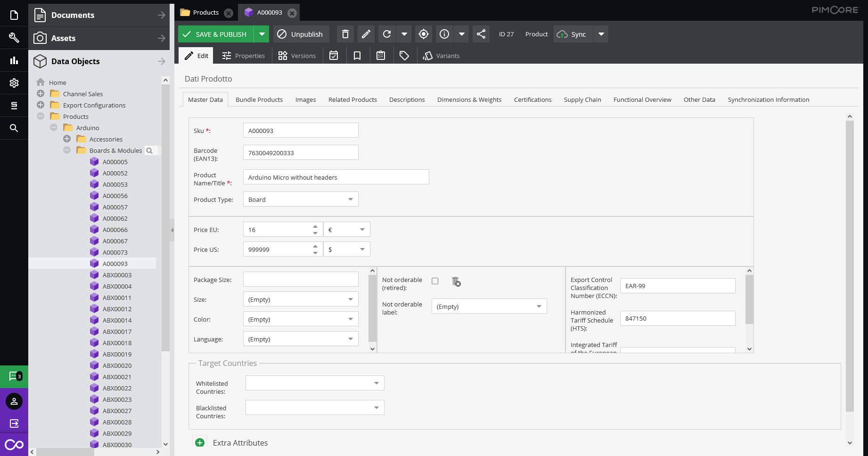The height and width of the screenshot is (456, 868).
Task: Toggle the Not orderable (retired) checkbox
Action: [435, 281]
